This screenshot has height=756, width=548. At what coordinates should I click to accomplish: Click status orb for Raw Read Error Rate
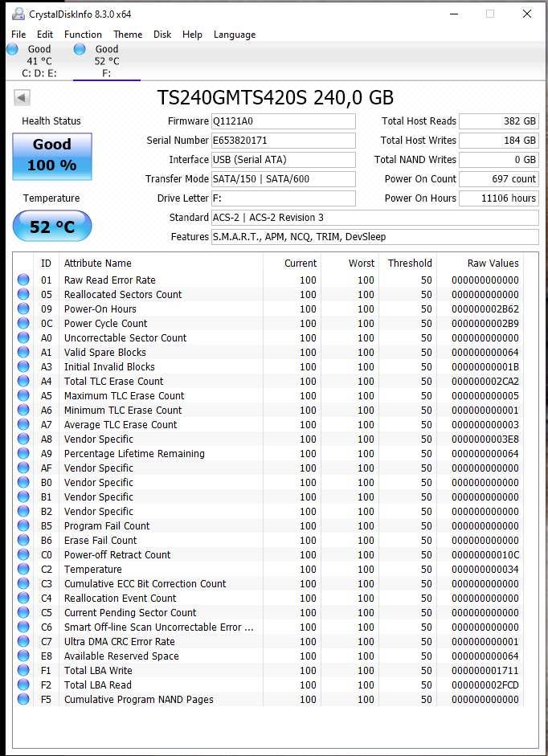point(23,280)
